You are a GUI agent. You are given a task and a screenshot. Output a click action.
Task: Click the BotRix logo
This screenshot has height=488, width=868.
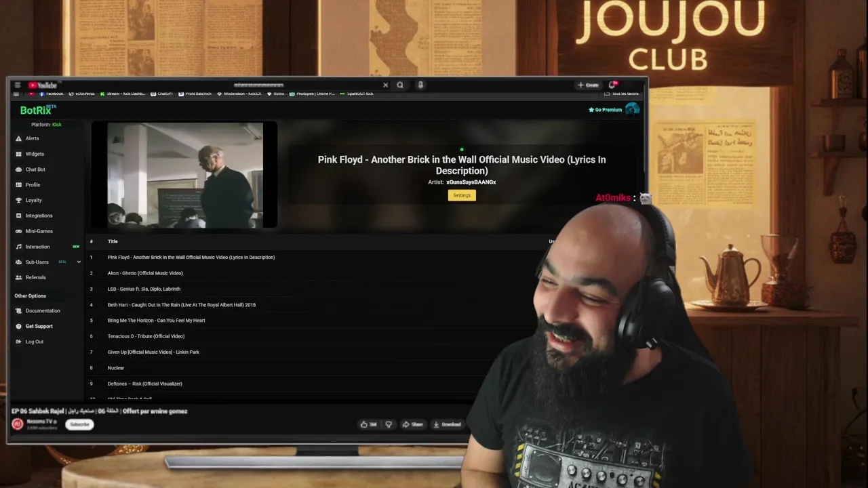[x=37, y=110]
